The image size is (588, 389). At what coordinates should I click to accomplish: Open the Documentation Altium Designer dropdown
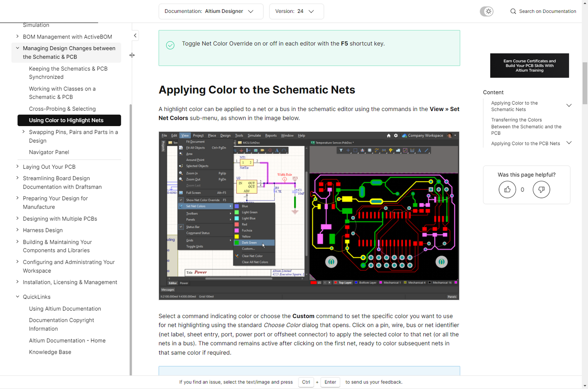[x=211, y=11]
